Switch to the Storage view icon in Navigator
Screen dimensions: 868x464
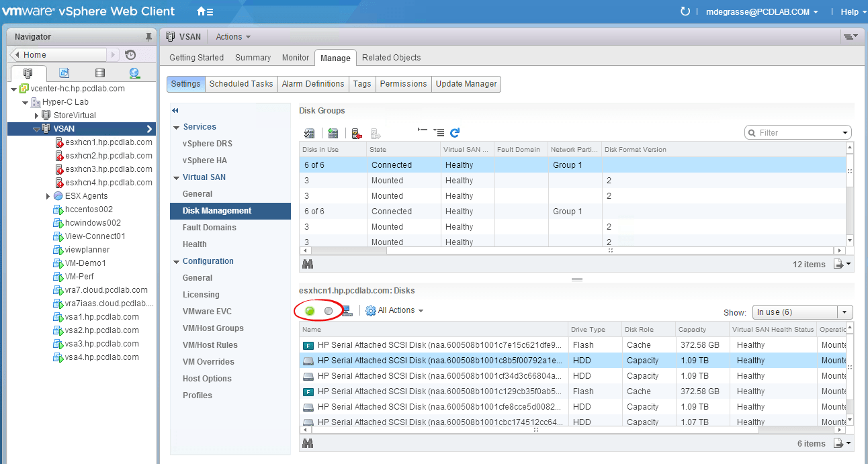99,73
